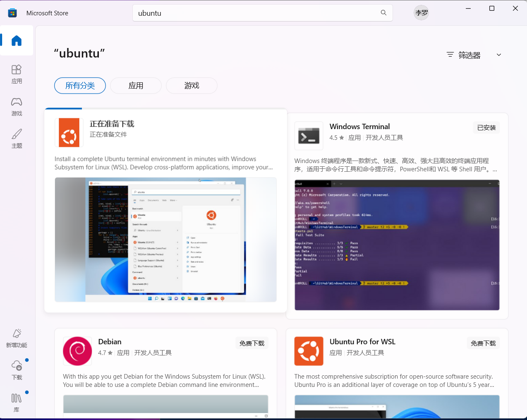The width and height of the screenshot is (527, 420).
Task: Select the 应用 filter tab
Action: tap(136, 86)
